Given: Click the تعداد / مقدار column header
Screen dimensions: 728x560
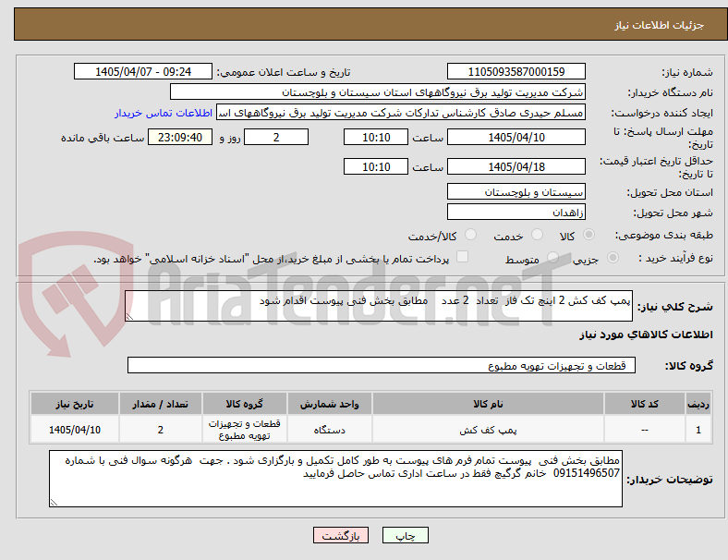Looking at the screenshot, I should (160, 404).
